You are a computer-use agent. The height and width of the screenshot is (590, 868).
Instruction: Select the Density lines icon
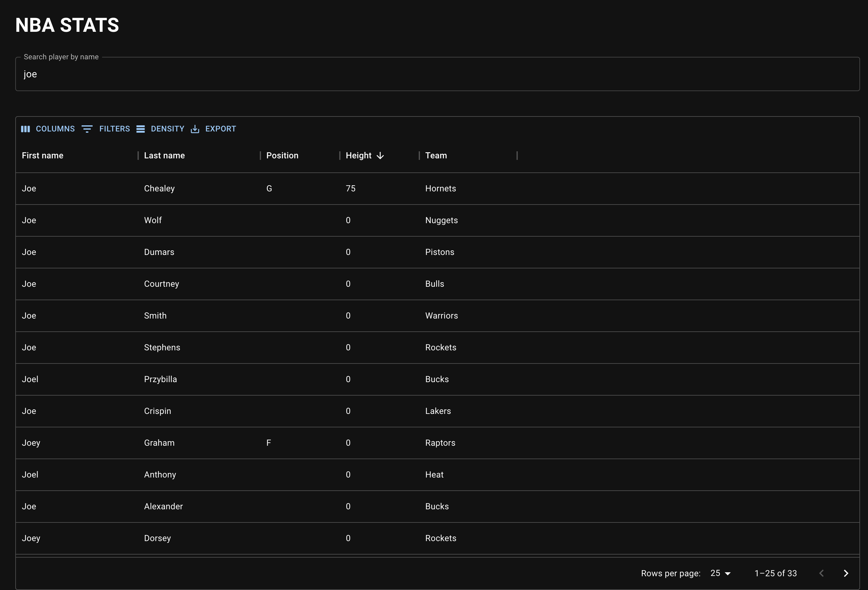pos(141,128)
